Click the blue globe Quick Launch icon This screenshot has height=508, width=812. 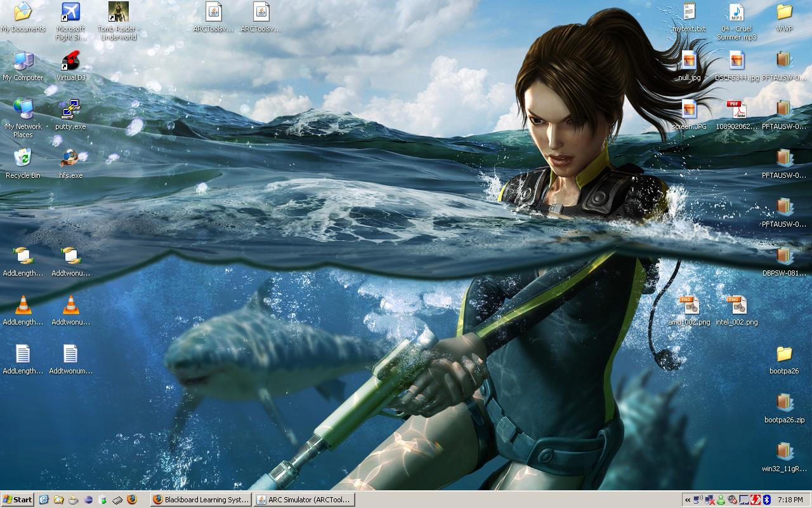[88, 500]
